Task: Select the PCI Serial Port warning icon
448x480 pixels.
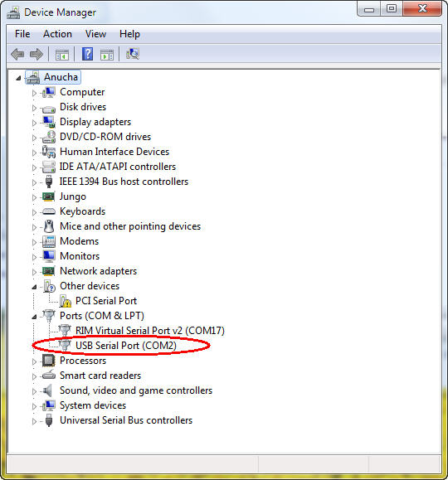Action: [x=66, y=301]
